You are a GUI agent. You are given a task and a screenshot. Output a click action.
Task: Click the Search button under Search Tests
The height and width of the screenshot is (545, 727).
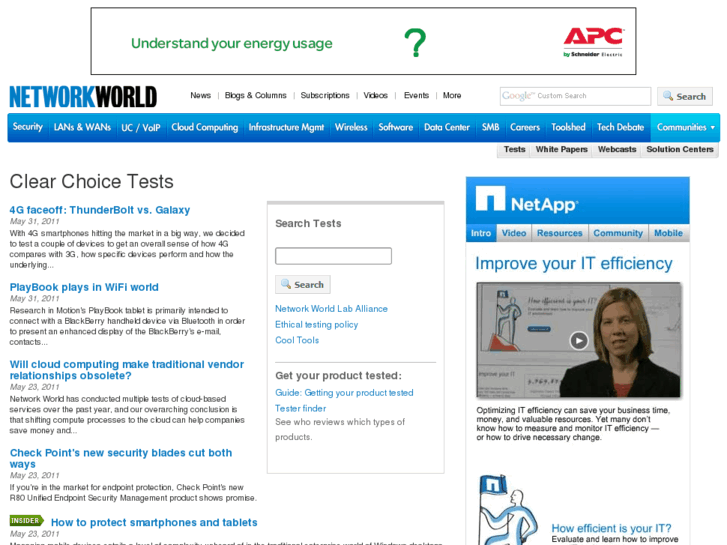click(x=303, y=285)
